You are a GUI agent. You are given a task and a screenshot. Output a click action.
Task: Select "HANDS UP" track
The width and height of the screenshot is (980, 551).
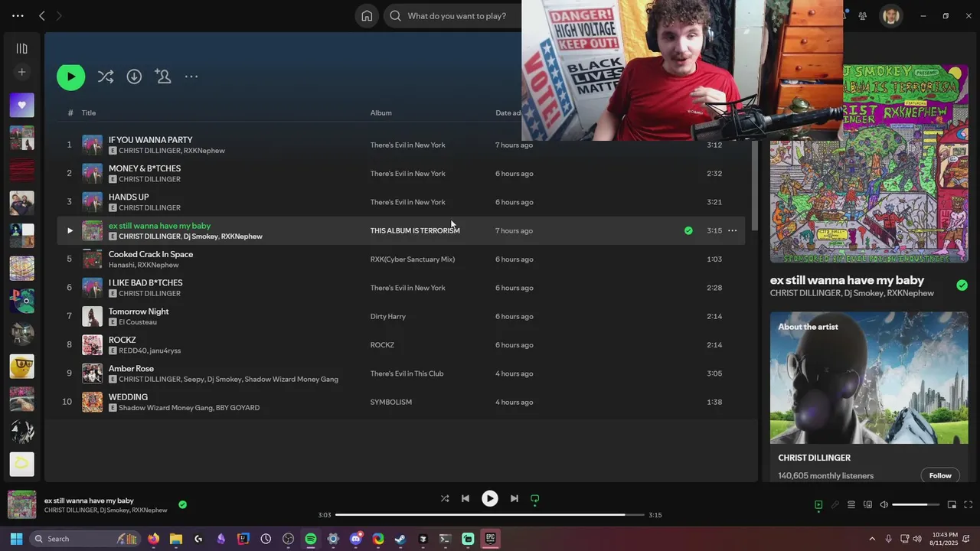[129, 197]
